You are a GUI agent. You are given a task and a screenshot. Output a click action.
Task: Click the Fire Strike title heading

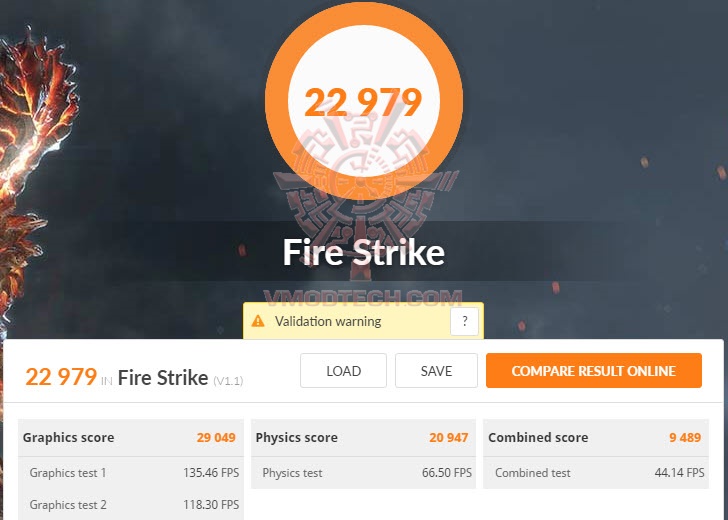(x=364, y=252)
